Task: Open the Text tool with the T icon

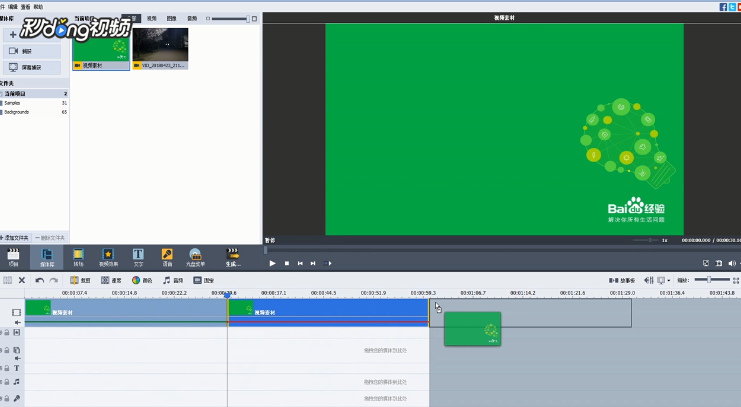Action: (138, 258)
